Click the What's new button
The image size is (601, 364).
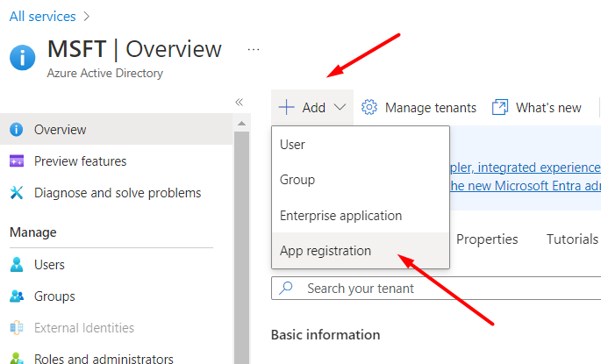tap(537, 107)
